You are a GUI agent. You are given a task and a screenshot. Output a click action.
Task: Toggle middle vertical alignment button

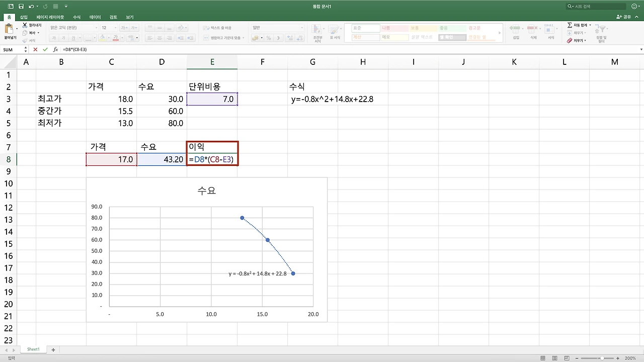(x=159, y=28)
